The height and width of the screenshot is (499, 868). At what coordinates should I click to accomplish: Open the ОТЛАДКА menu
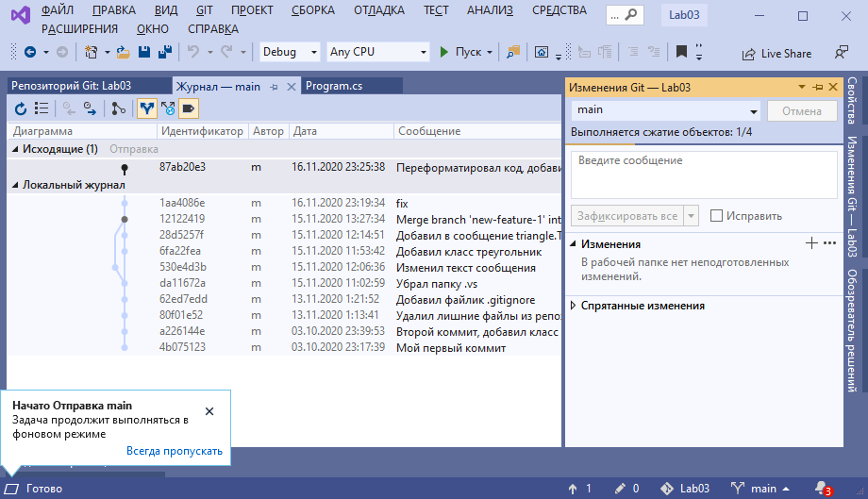pyautogui.click(x=379, y=10)
